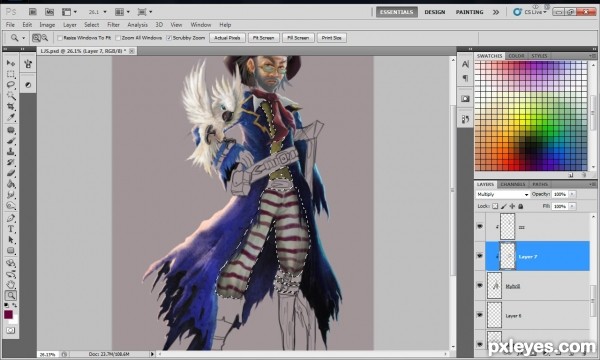This screenshot has width=600, height=360.
Task: Switch to Painting workspace
Action: [x=470, y=12]
